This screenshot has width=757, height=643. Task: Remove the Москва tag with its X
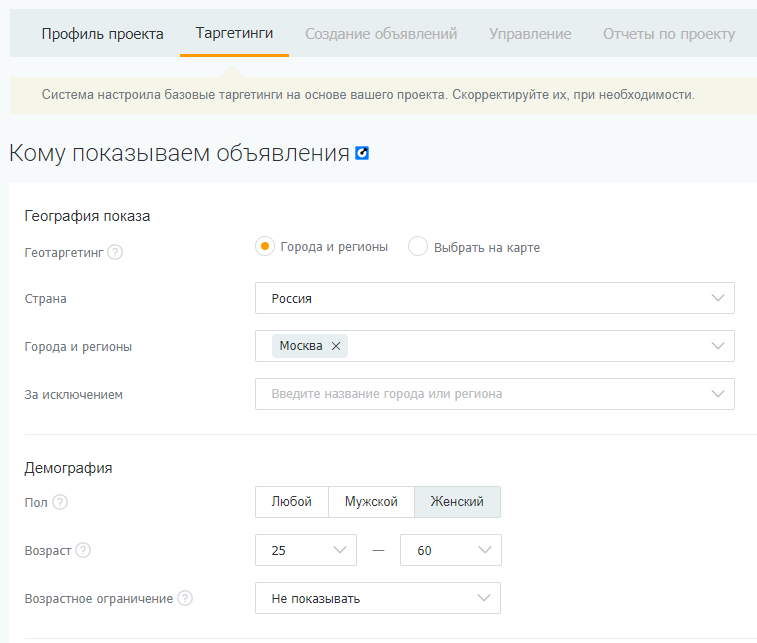coord(336,346)
